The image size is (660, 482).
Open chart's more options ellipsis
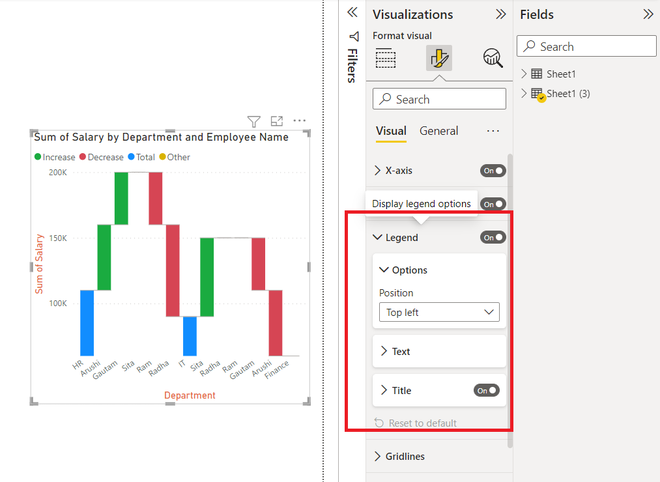[299, 121]
